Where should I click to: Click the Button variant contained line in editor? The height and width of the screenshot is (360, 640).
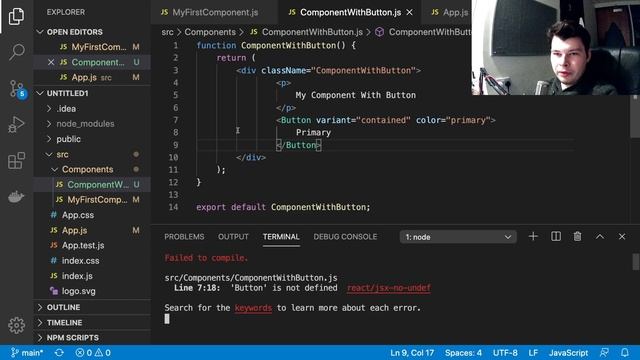tap(386, 120)
